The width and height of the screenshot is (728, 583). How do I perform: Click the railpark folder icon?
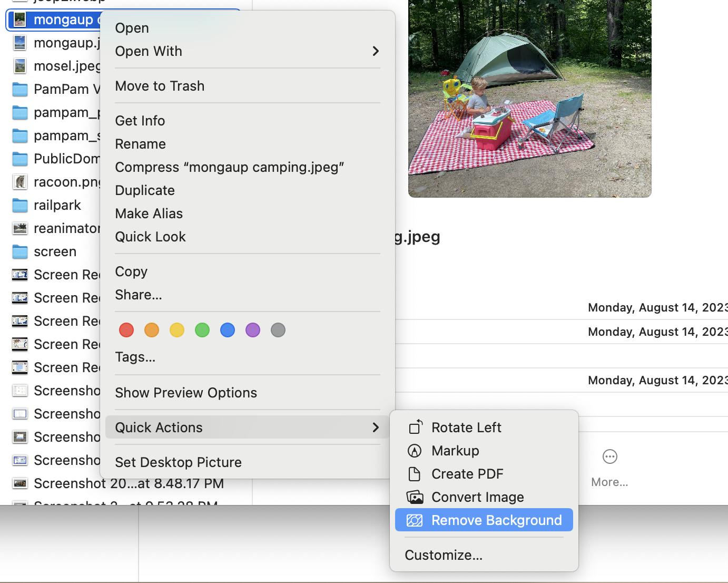19,205
